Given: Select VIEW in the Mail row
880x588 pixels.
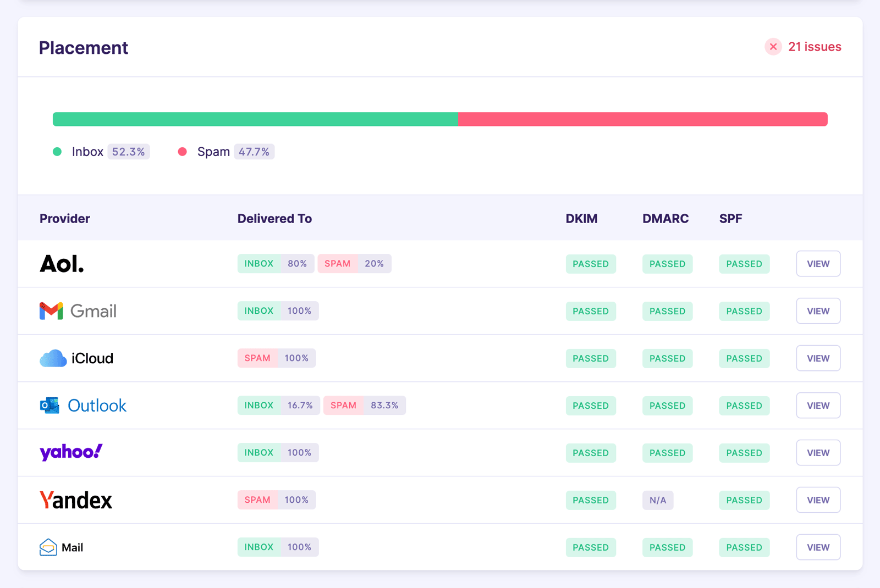Looking at the screenshot, I should 818,547.
